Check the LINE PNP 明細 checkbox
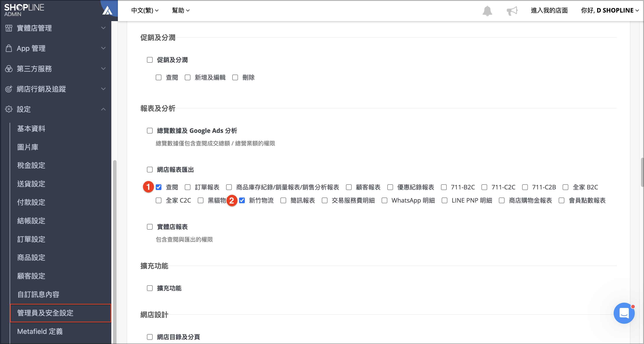Image resolution: width=644 pixels, height=344 pixels. 445,201
